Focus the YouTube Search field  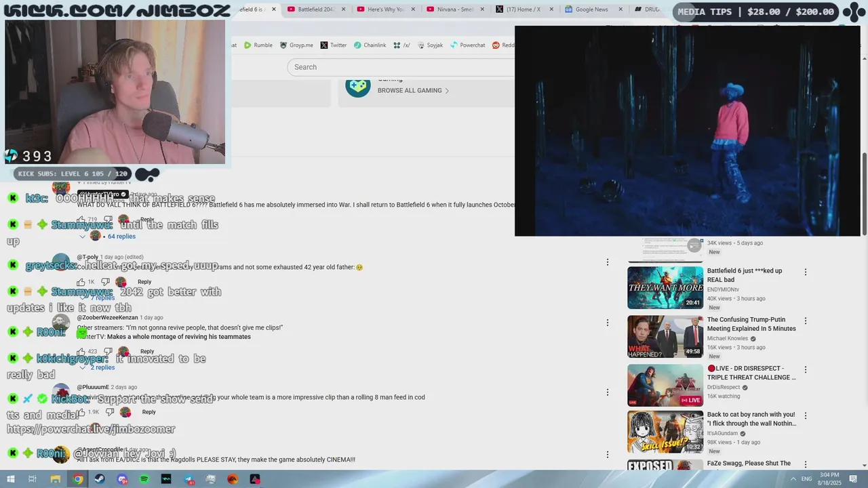click(400, 67)
